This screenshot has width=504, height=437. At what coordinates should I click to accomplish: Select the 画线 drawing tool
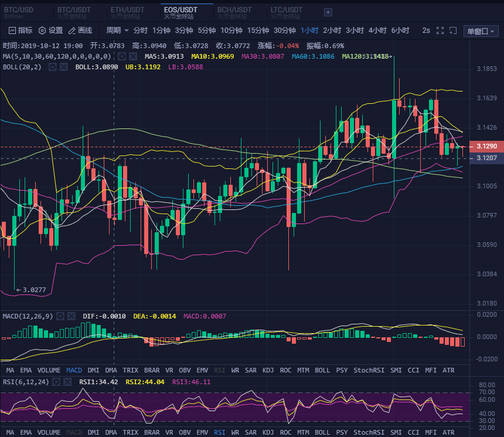pyautogui.click(x=80, y=31)
